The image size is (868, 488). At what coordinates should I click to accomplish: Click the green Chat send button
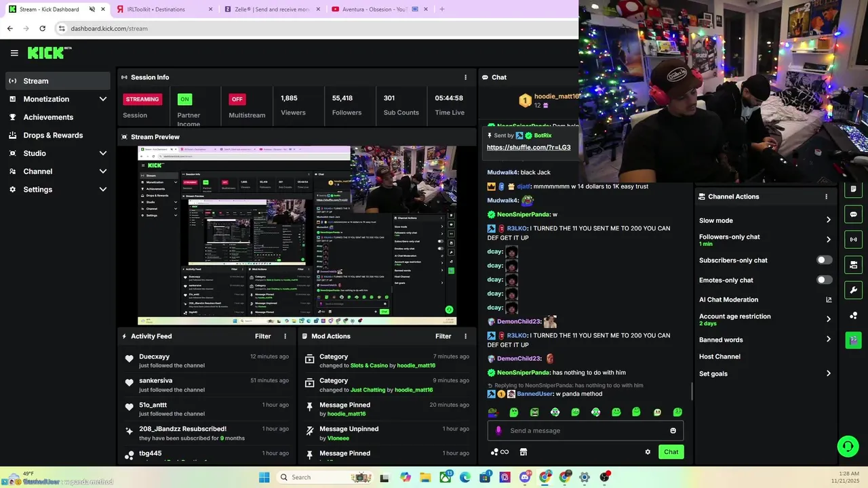(x=671, y=452)
